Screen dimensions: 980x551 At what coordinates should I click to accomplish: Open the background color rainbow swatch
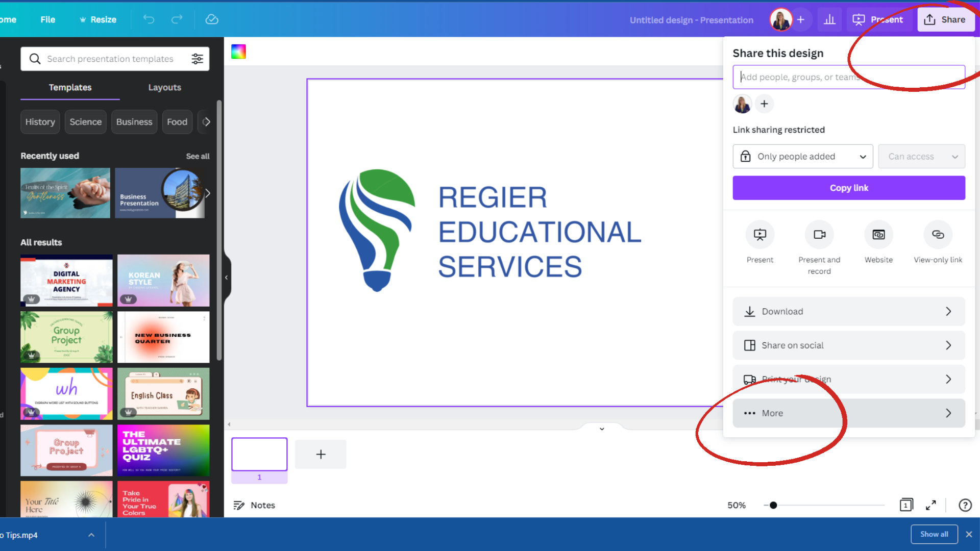point(238,52)
